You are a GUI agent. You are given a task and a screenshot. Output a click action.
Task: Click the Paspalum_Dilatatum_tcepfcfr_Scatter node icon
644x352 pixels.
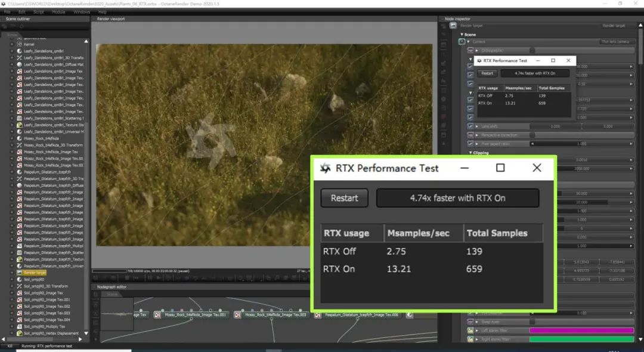[x=19, y=252]
